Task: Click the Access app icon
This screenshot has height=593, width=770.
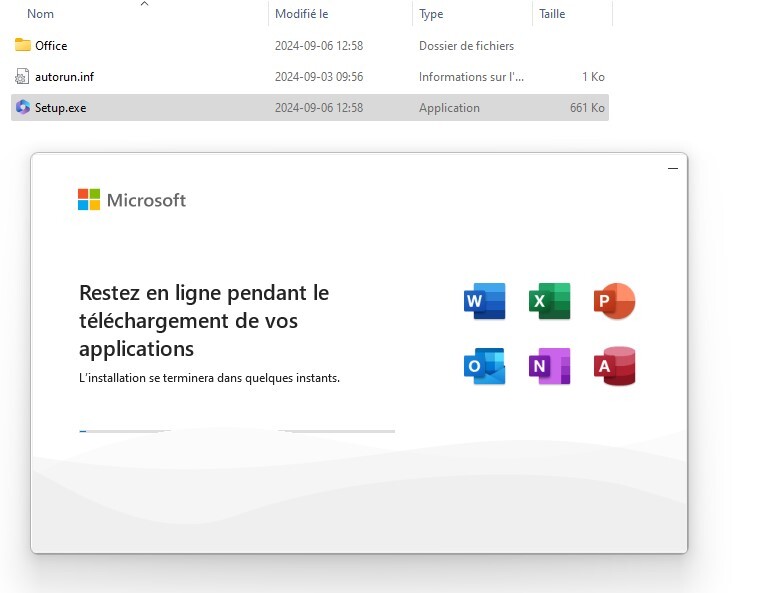Action: point(614,367)
